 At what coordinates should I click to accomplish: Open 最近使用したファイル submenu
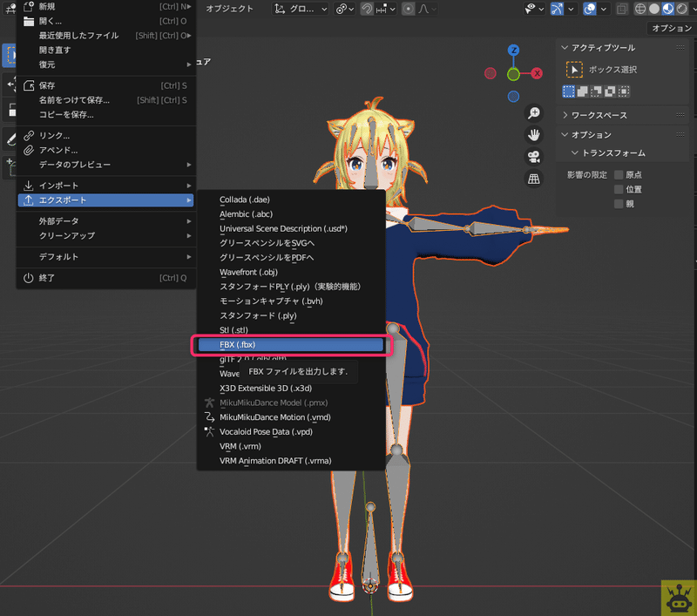pyautogui.click(x=105, y=36)
